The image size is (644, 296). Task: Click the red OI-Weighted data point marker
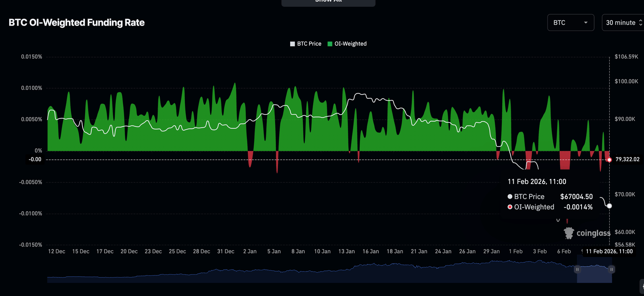[609, 160]
